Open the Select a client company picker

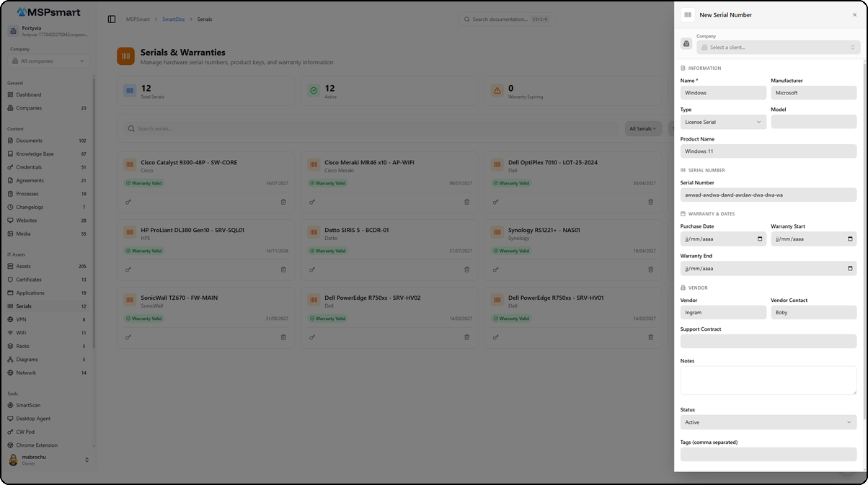point(776,47)
